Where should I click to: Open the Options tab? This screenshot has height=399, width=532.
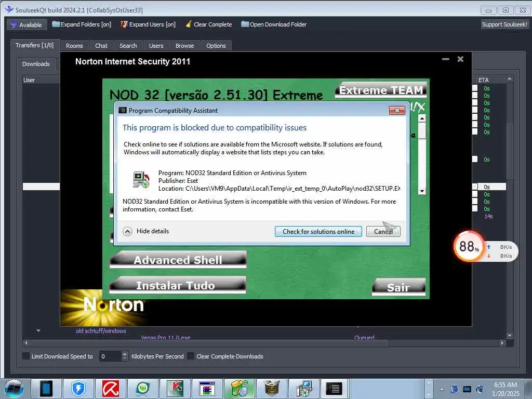(x=216, y=46)
